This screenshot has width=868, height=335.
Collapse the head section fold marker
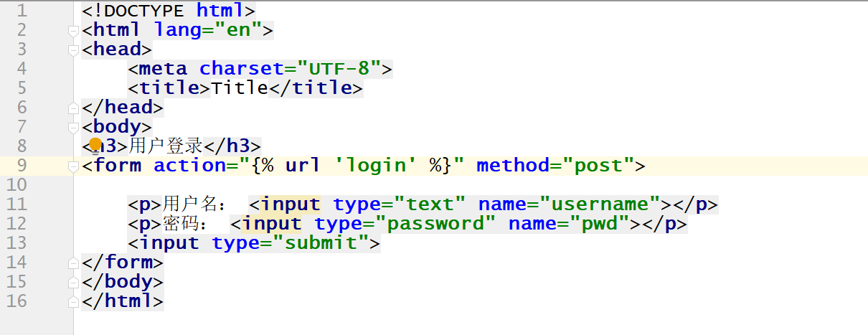(x=72, y=50)
